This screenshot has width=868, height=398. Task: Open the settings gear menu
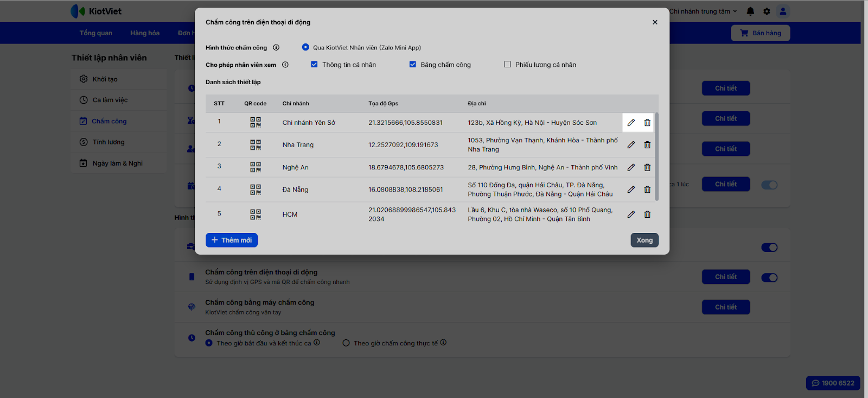click(767, 11)
